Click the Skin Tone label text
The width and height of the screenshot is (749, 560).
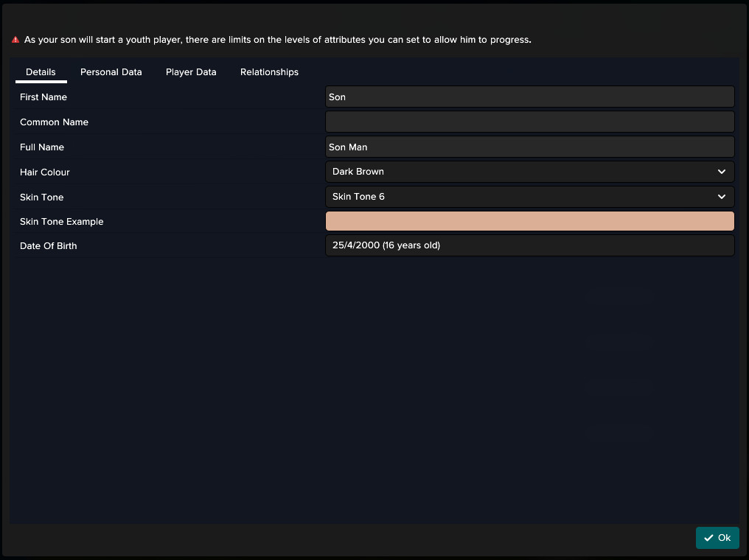click(42, 197)
